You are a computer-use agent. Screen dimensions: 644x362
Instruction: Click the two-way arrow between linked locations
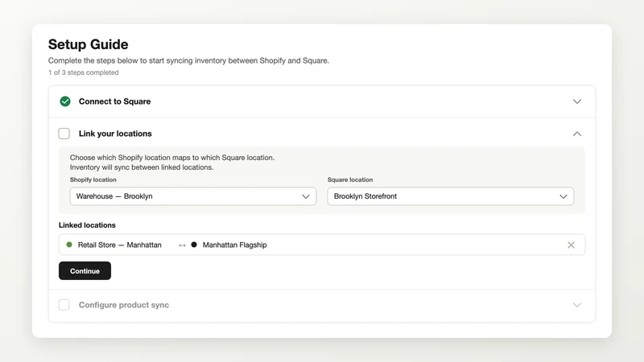click(183, 245)
